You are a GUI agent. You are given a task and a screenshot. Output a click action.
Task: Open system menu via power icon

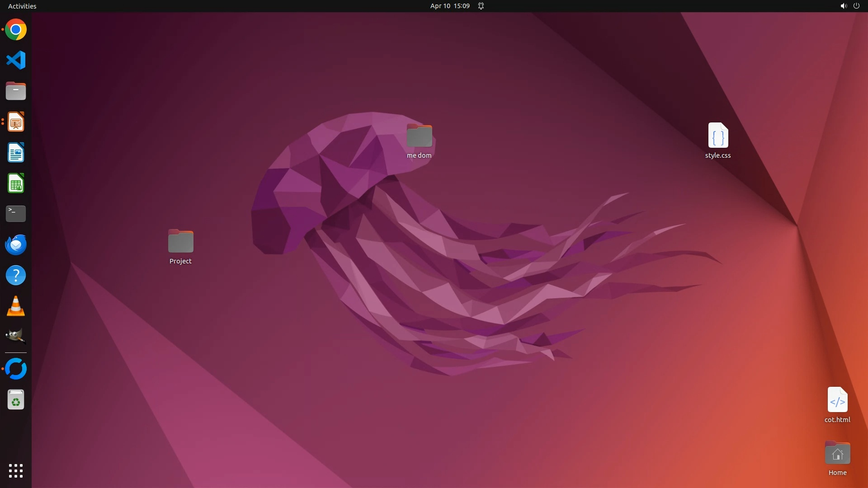tap(856, 6)
